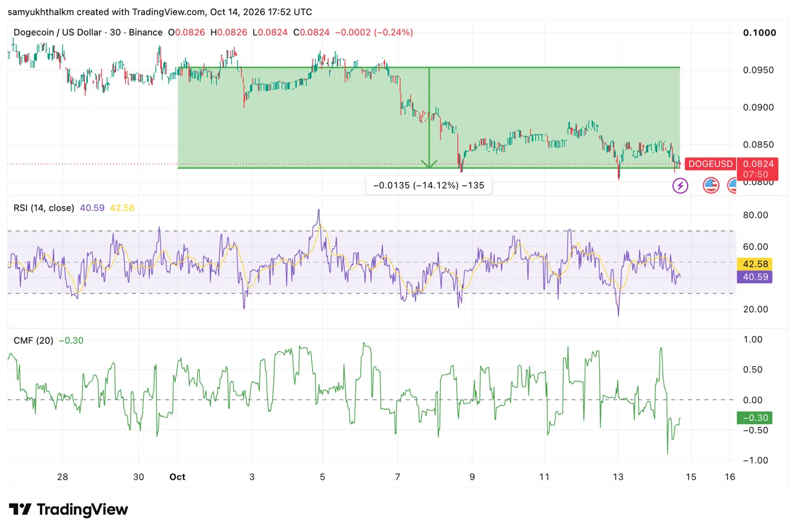This screenshot has width=795, height=532.
Task: Select the red DOGEUSD symbol tag
Action: pyautogui.click(x=710, y=164)
